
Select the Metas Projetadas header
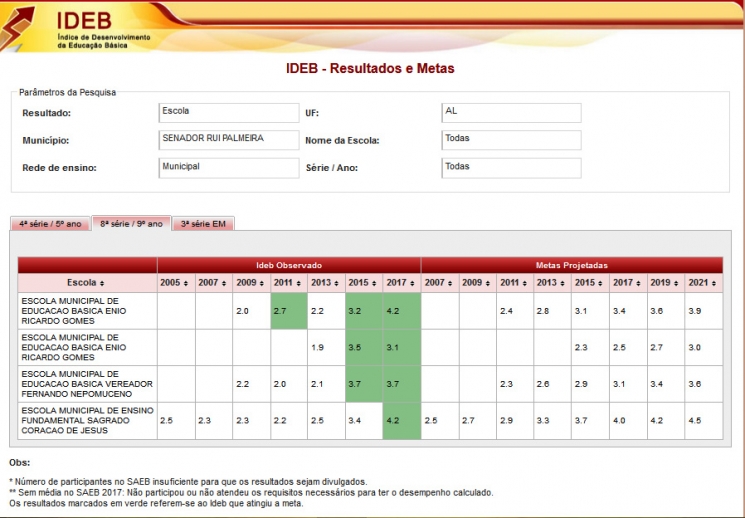coord(572,265)
